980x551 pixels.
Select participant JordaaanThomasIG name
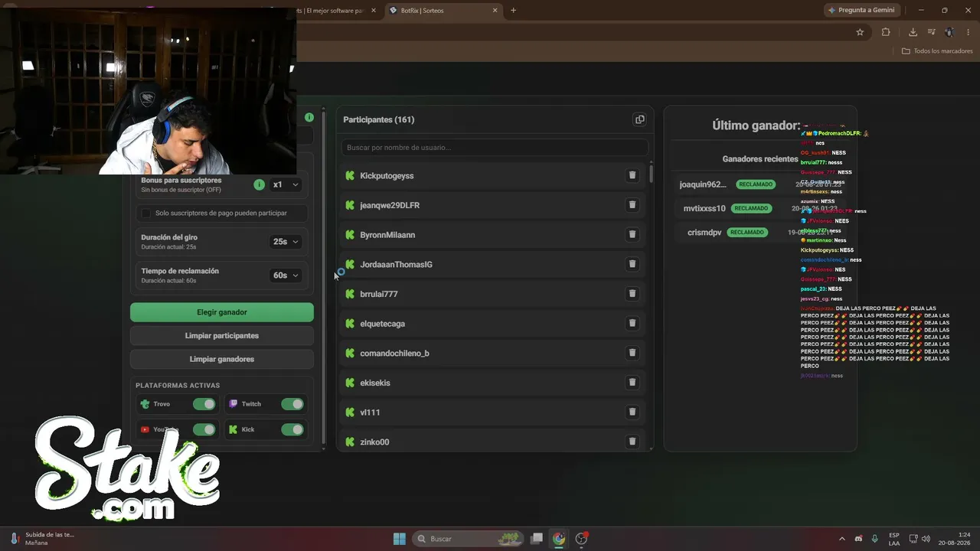[397, 265]
